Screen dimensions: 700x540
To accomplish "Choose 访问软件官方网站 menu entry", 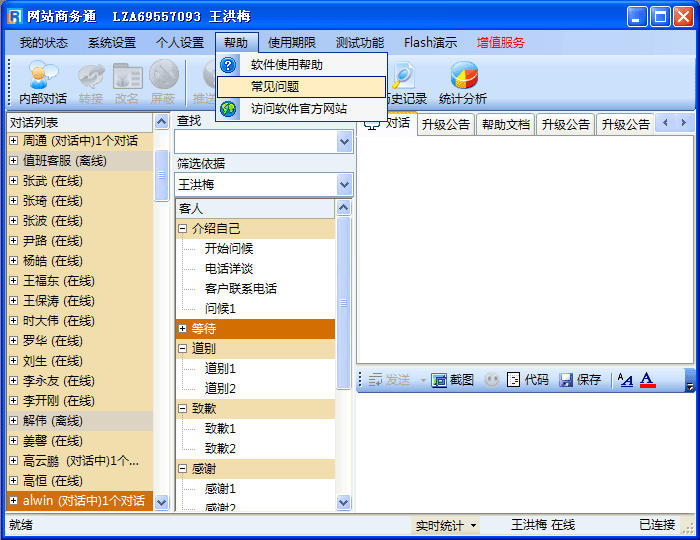I will click(x=298, y=109).
